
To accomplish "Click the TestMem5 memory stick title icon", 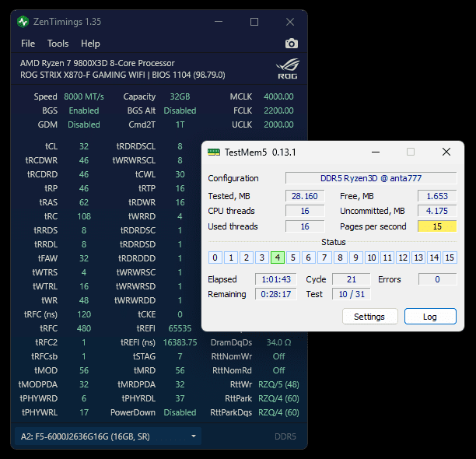I will tap(214, 152).
